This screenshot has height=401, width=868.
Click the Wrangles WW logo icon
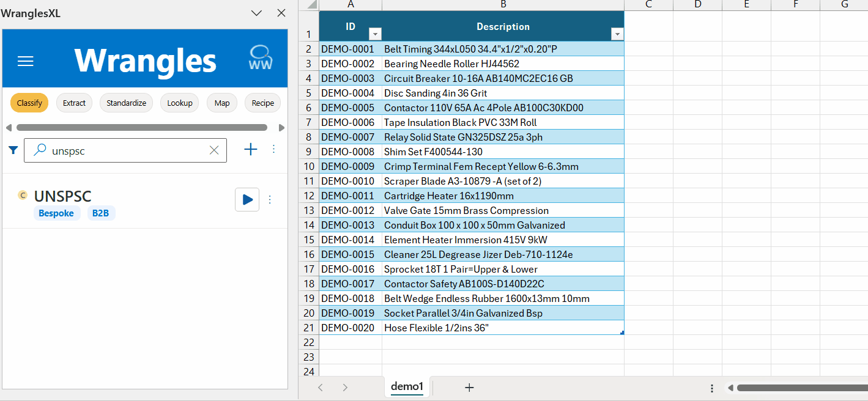click(261, 59)
